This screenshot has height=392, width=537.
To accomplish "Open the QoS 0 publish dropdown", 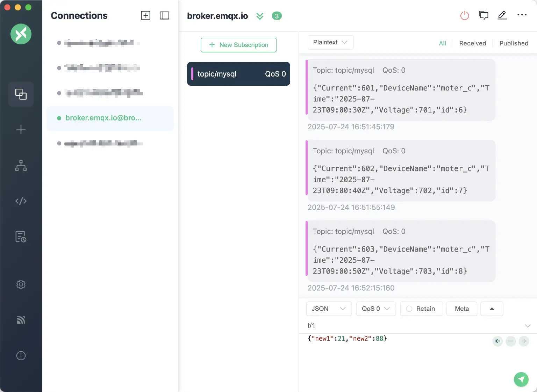I will point(376,309).
